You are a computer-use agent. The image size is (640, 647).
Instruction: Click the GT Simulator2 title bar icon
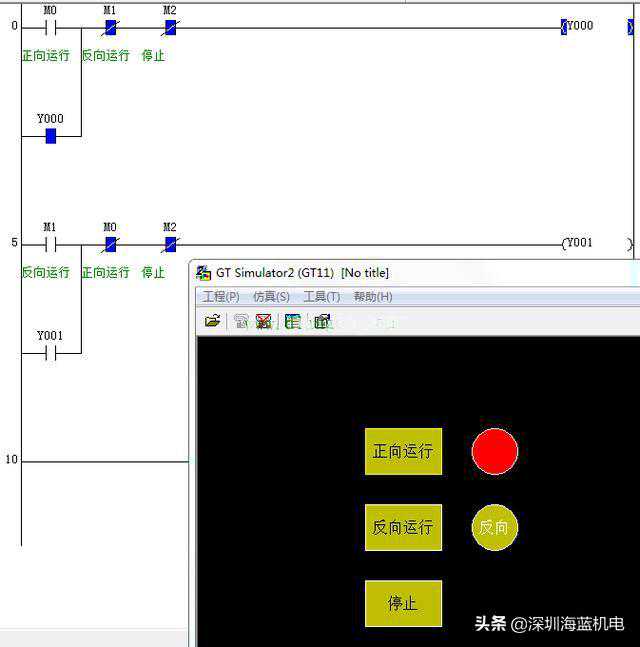(x=204, y=273)
